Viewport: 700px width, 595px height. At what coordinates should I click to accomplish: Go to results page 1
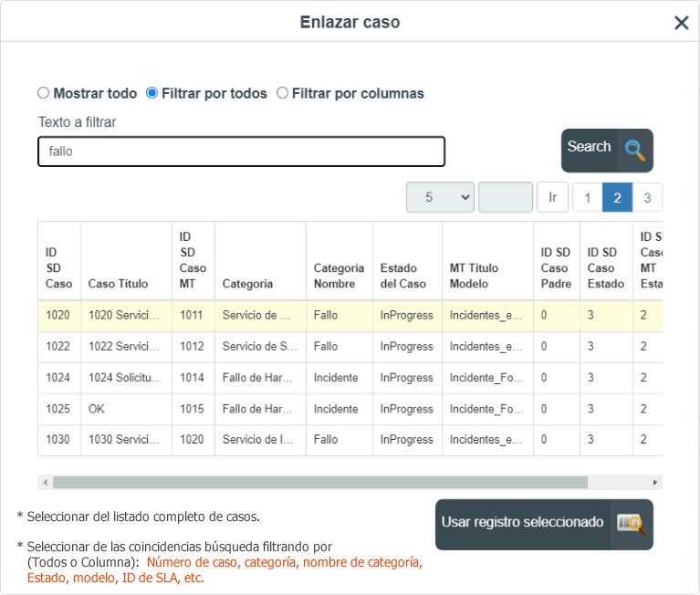point(588,197)
